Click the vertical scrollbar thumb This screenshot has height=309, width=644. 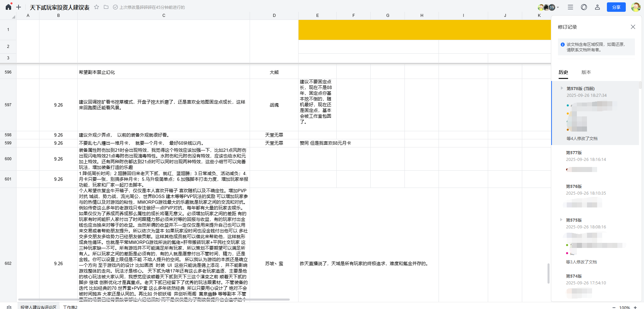548,274
